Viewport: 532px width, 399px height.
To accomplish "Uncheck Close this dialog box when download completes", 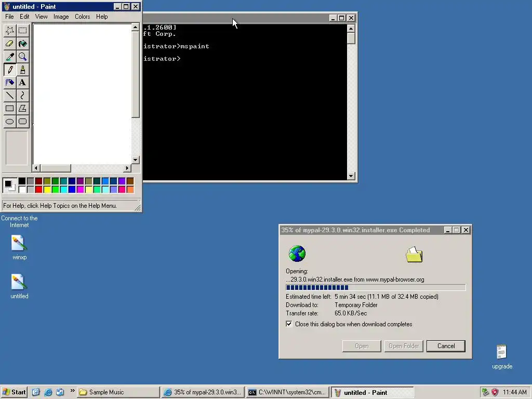I will point(289,324).
